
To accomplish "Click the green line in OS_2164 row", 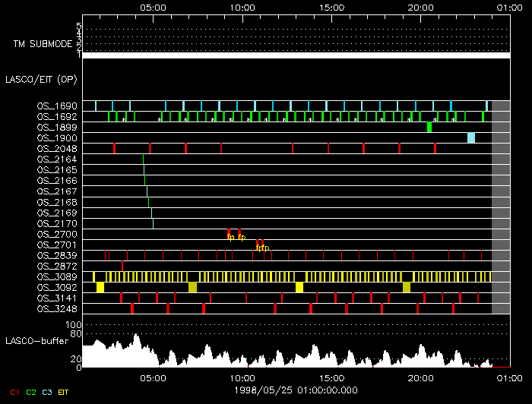I will 144,159.
